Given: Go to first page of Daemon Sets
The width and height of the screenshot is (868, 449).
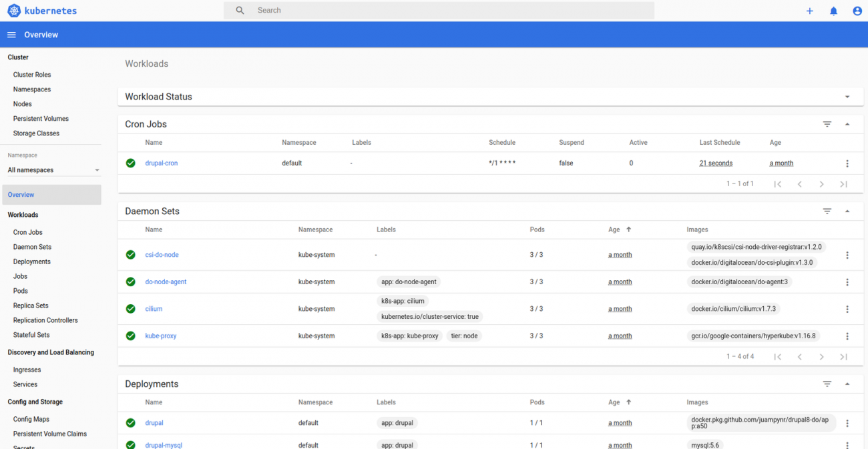Looking at the screenshot, I should point(778,357).
